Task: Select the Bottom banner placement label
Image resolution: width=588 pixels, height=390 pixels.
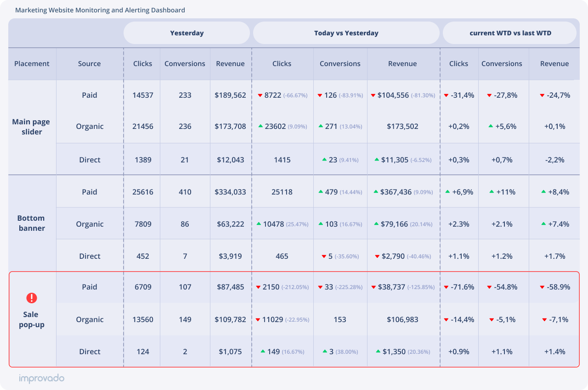Action: click(x=32, y=223)
